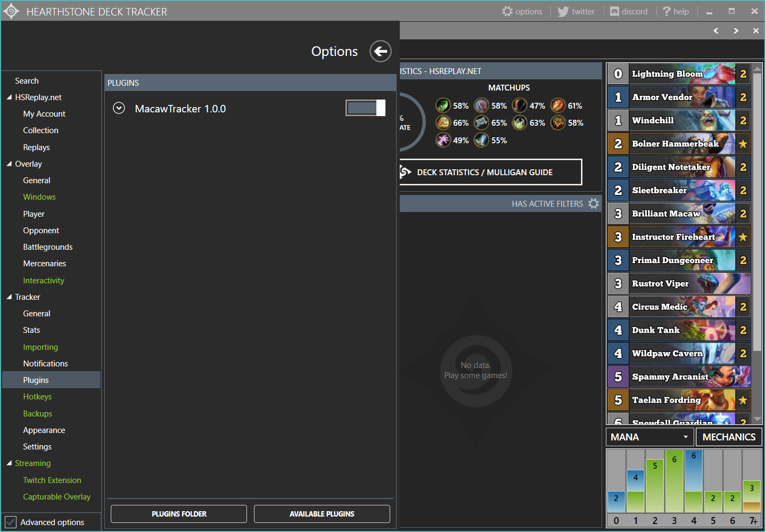Open options via the gear icon
This screenshot has height=532, width=765.
tap(507, 11)
